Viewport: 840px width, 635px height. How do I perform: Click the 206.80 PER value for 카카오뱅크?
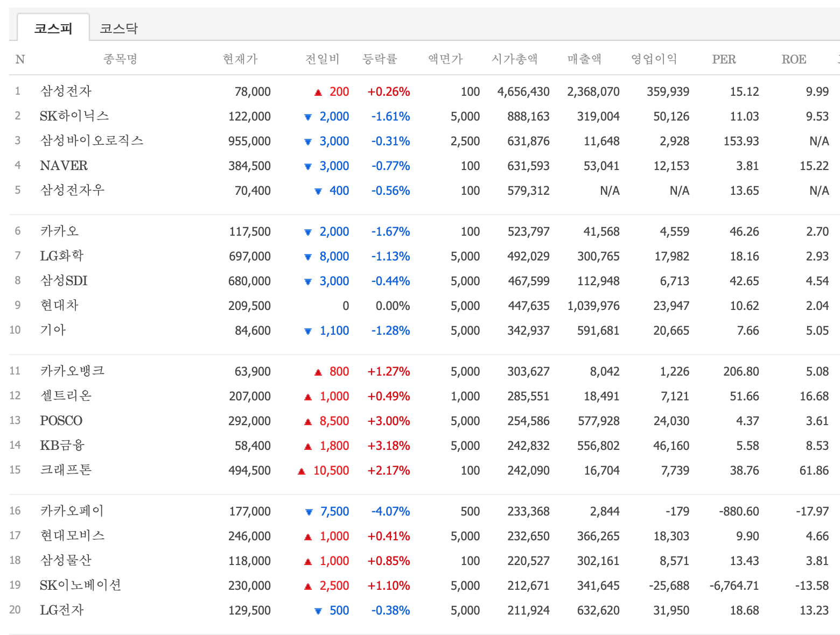tap(741, 371)
